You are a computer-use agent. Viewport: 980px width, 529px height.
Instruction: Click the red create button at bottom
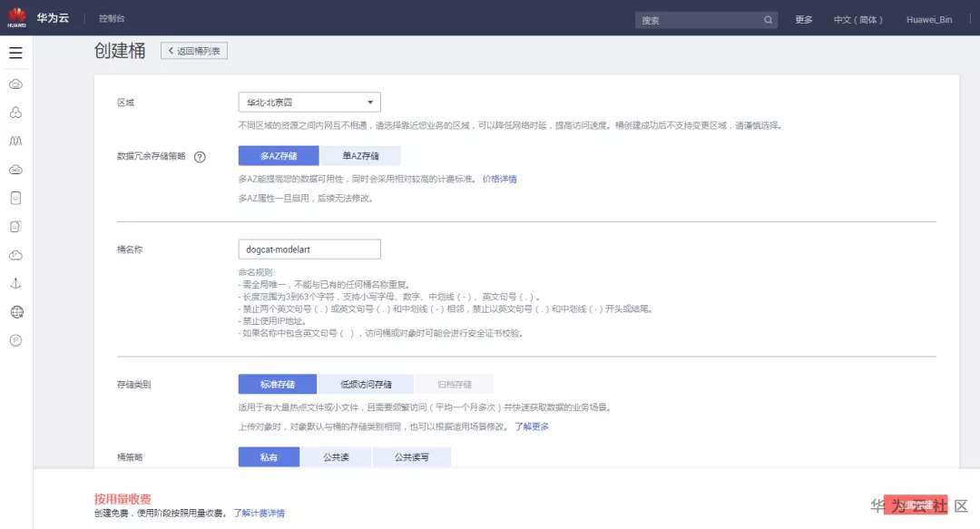pyautogui.click(x=916, y=505)
